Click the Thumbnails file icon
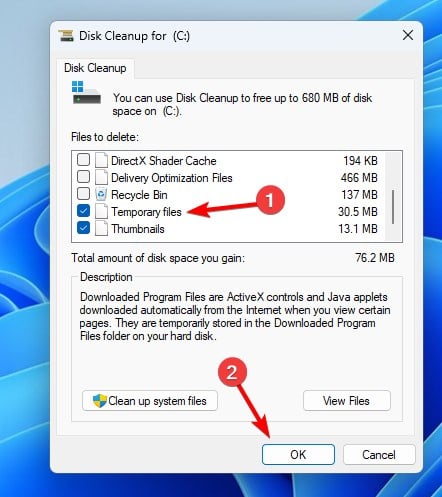 coord(101,228)
